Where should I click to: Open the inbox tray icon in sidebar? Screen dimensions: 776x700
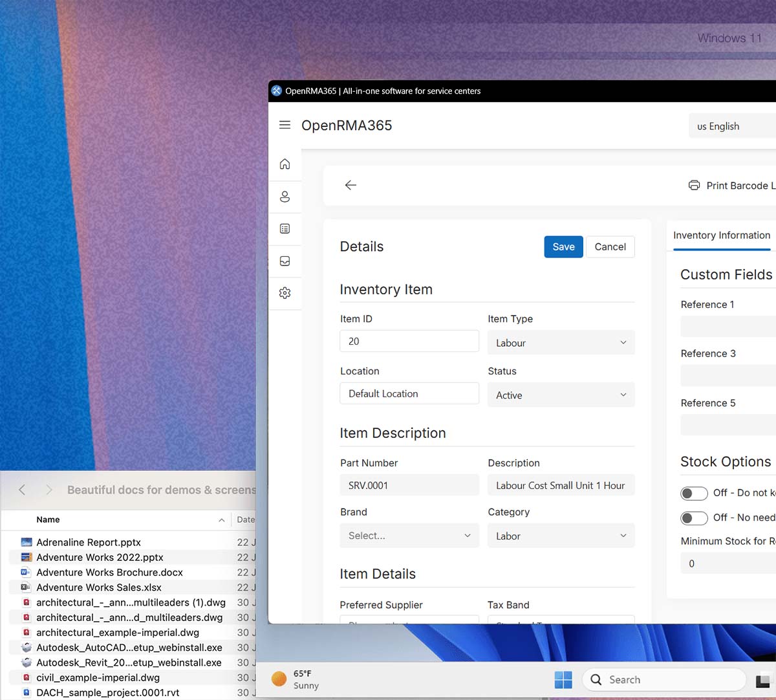285,261
